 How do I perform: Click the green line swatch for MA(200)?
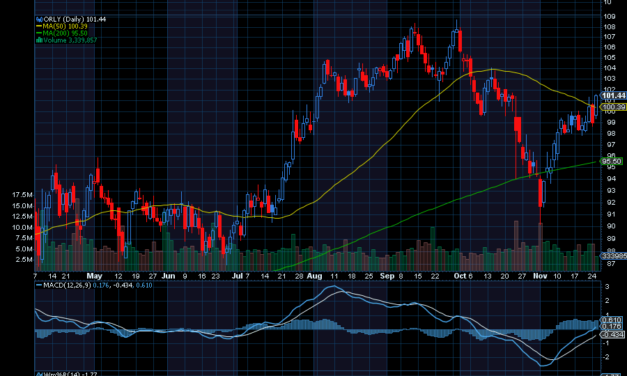39,33
